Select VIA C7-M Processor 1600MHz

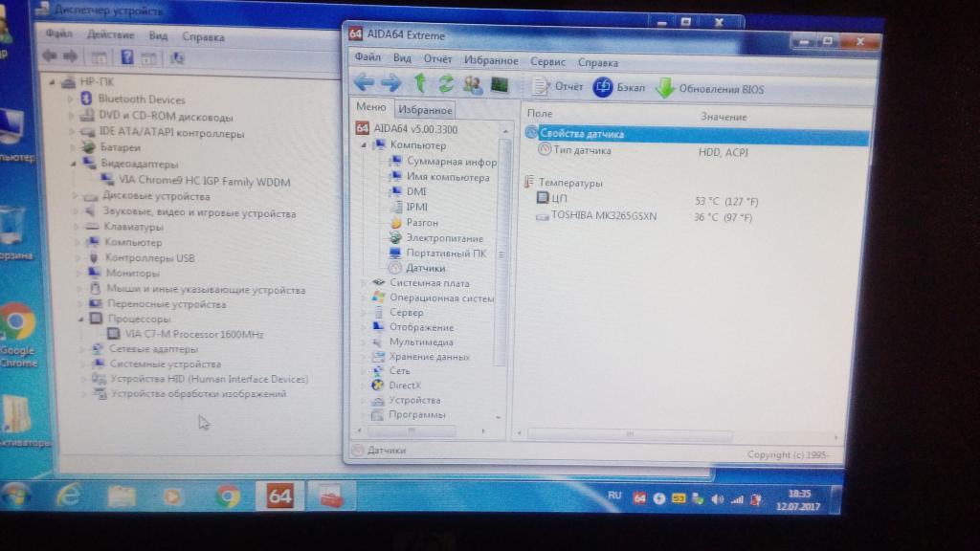tap(193, 334)
